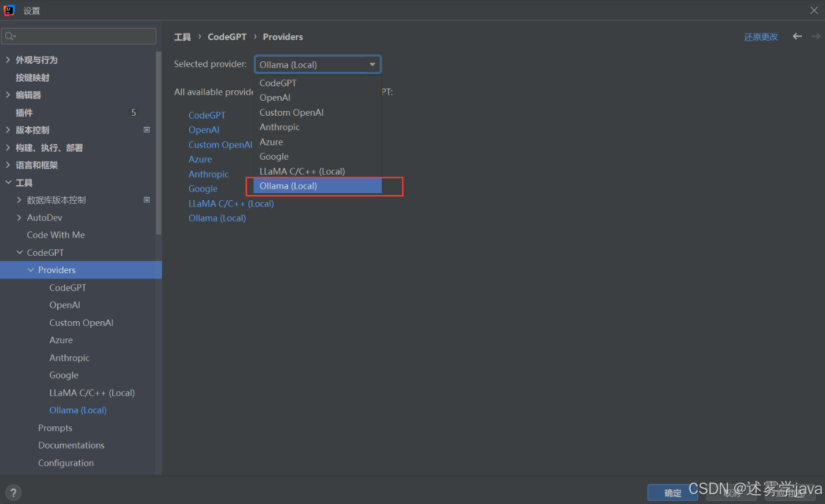This screenshot has width=825, height=504.
Task: Open Configuration settings in tree
Action: click(x=66, y=463)
